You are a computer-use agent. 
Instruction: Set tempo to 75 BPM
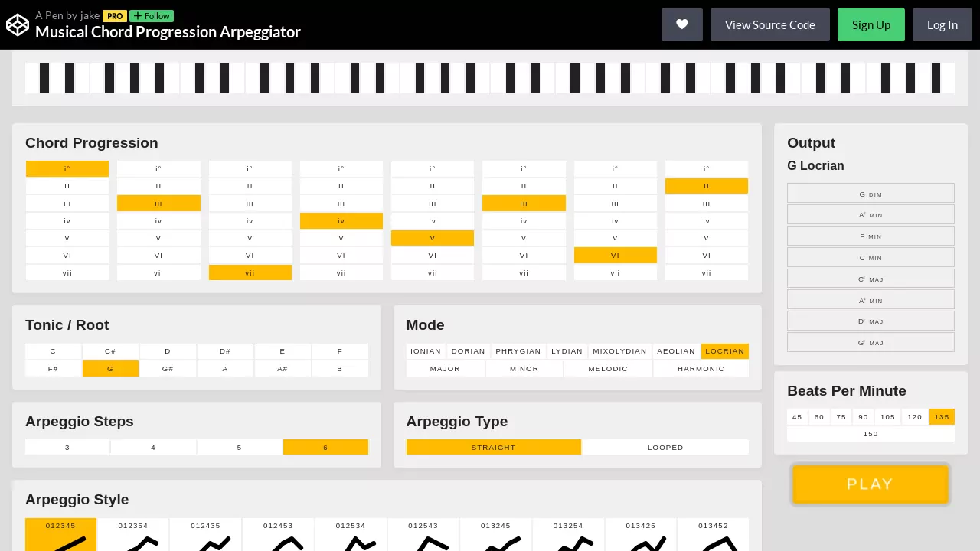point(841,417)
